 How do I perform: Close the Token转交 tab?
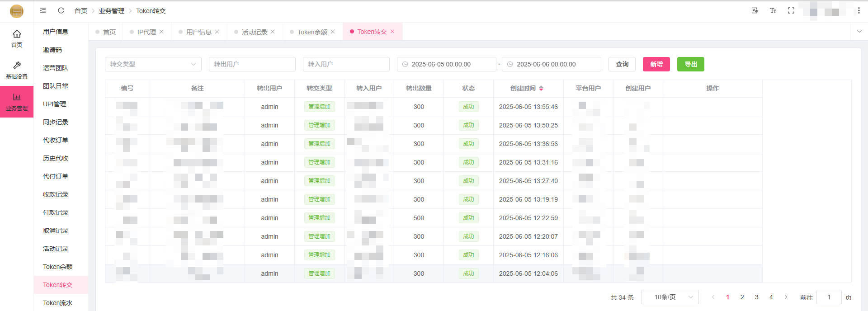point(392,32)
